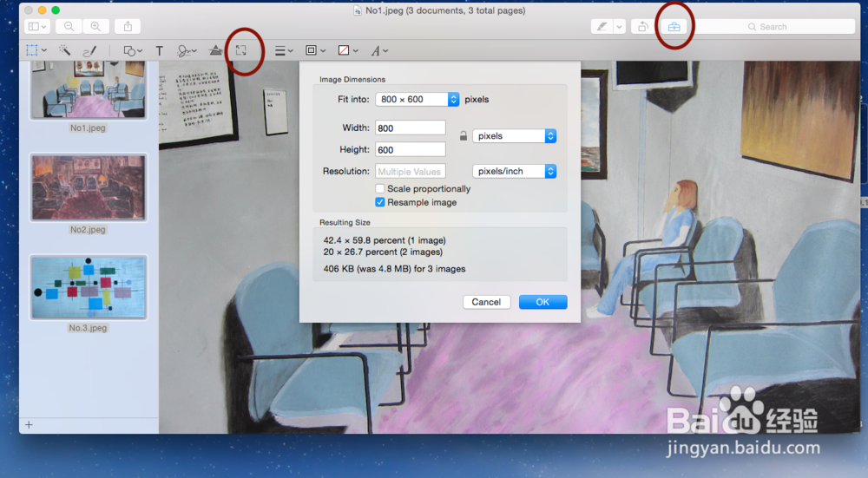
Task: Click the 406 KB resulting size text
Action: click(x=394, y=269)
